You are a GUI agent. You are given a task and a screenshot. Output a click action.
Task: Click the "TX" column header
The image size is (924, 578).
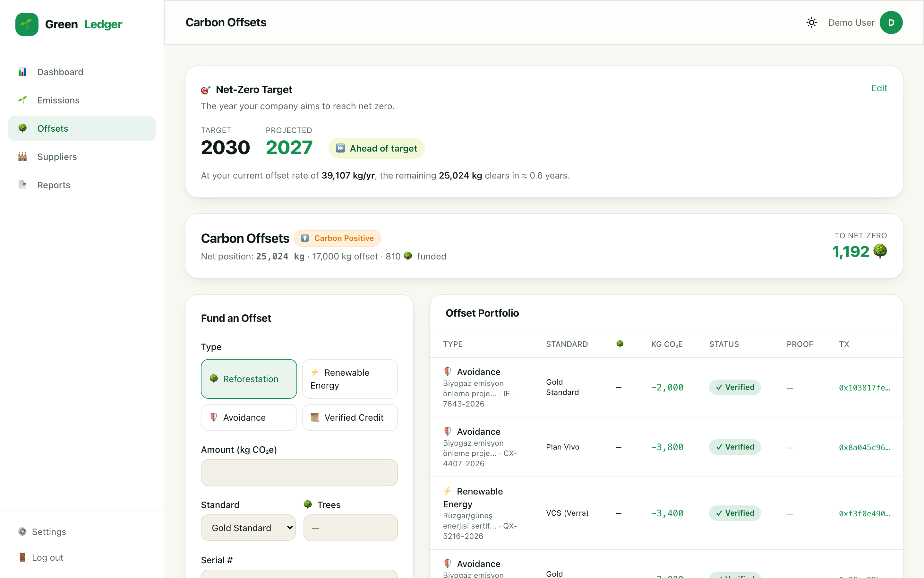[x=844, y=344]
